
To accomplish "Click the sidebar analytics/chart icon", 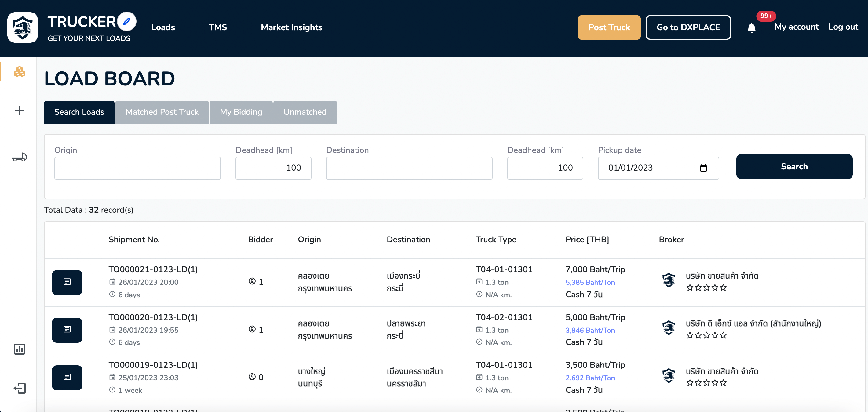I will pyautogui.click(x=19, y=349).
